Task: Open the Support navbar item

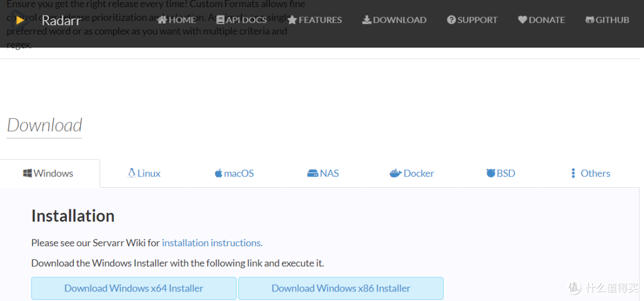Action: coord(472,20)
